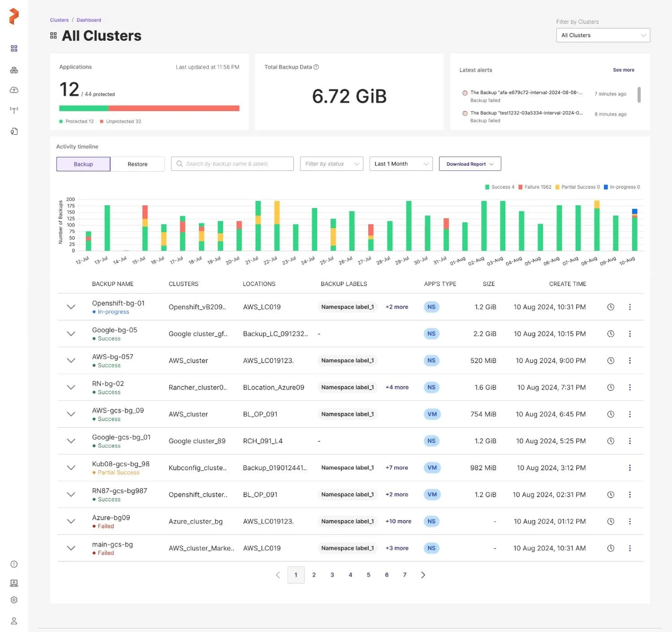Click the search by backup name field
Screen dimensions: 672x632
click(232, 164)
